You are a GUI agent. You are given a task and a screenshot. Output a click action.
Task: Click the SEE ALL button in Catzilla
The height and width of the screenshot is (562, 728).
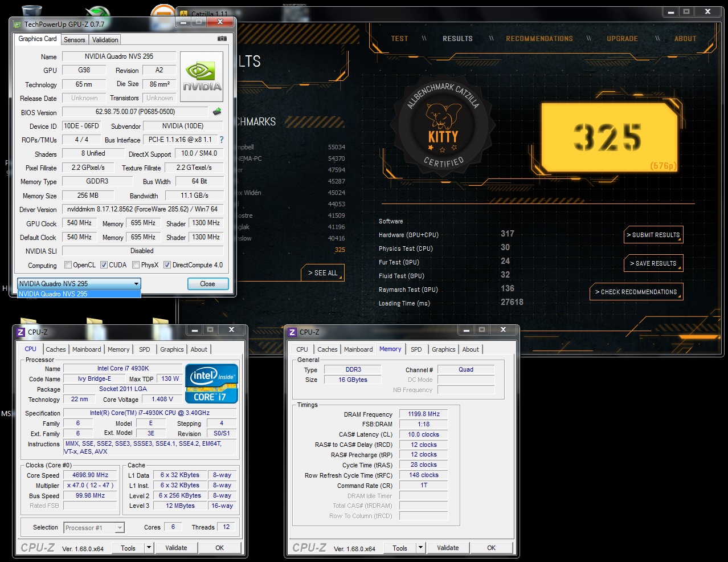point(322,273)
